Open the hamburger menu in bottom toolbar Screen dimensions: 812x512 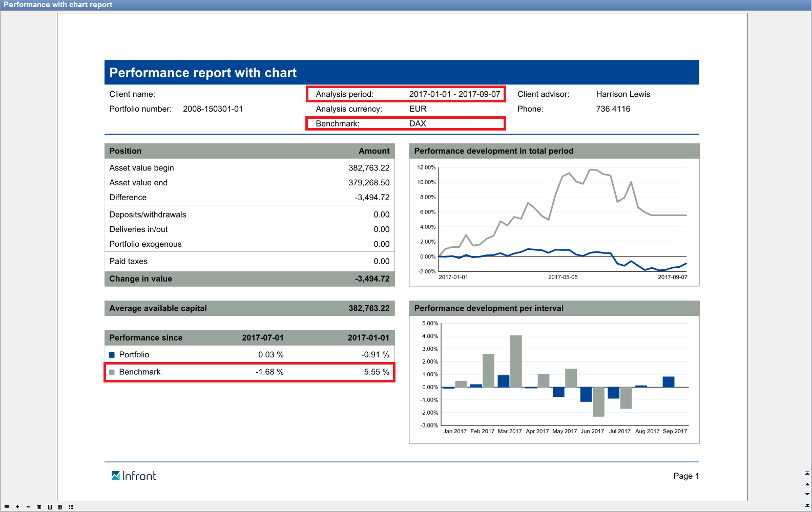click(x=7, y=507)
